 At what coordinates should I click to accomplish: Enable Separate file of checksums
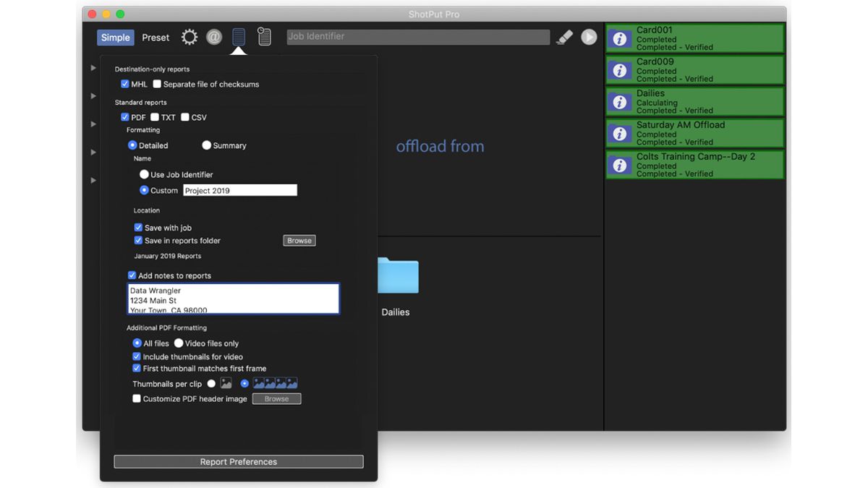(x=156, y=84)
